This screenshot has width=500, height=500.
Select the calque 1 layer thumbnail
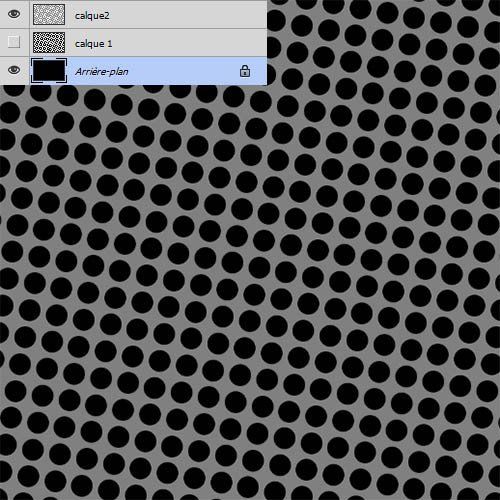pyautogui.click(x=49, y=42)
